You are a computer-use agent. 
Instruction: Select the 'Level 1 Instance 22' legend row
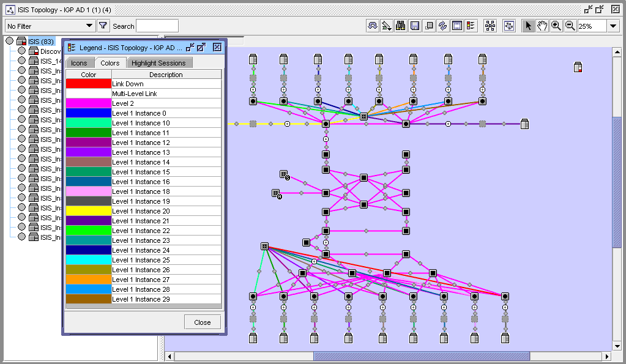[144, 231]
